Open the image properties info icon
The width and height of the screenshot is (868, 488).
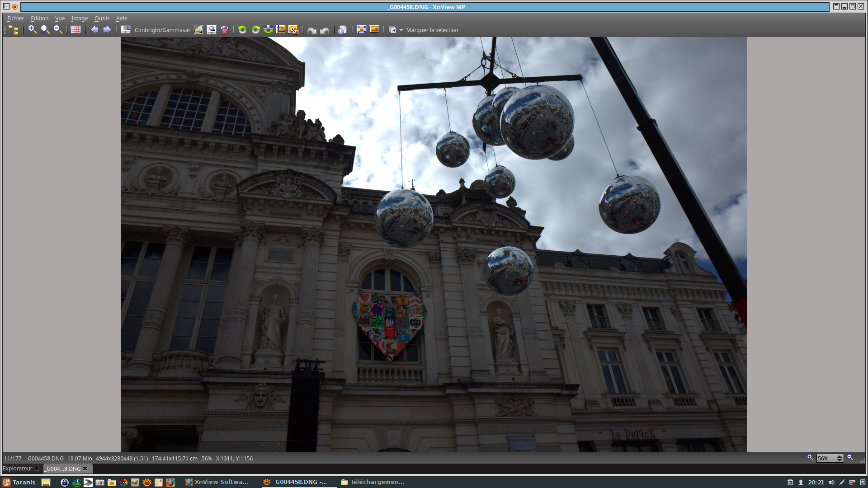342,30
